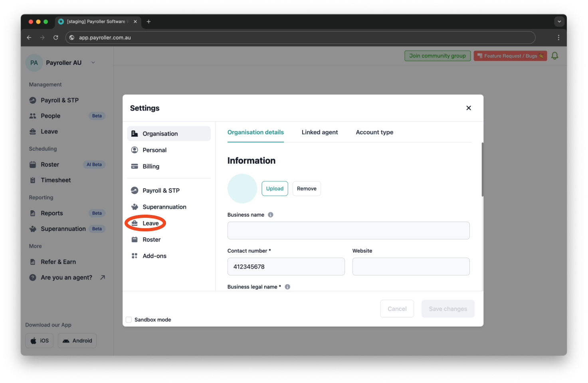The height and width of the screenshot is (383, 588).
Task: Open the People section in the sidebar
Action: pyautogui.click(x=50, y=116)
